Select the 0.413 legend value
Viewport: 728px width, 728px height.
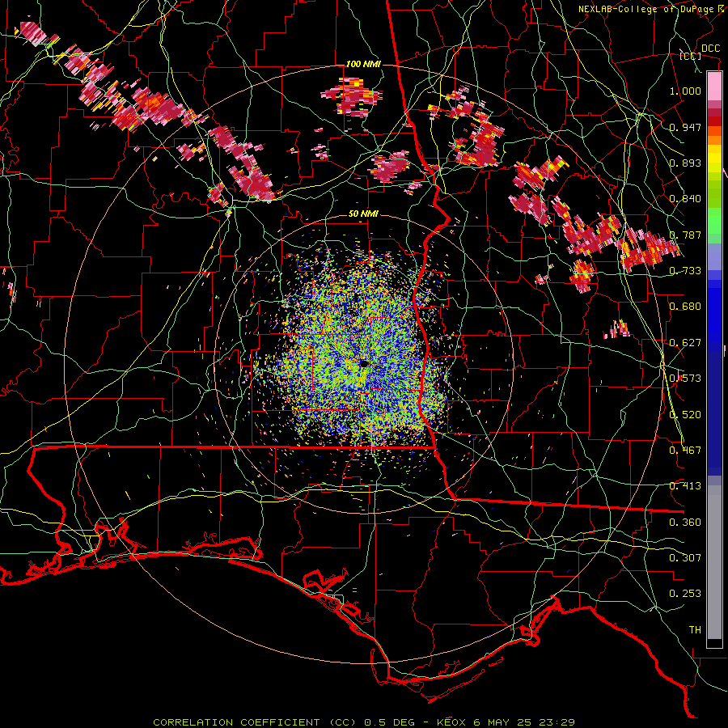[x=685, y=486]
